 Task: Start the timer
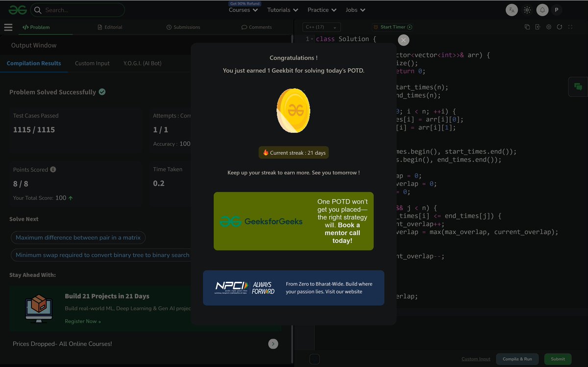[x=393, y=27]
